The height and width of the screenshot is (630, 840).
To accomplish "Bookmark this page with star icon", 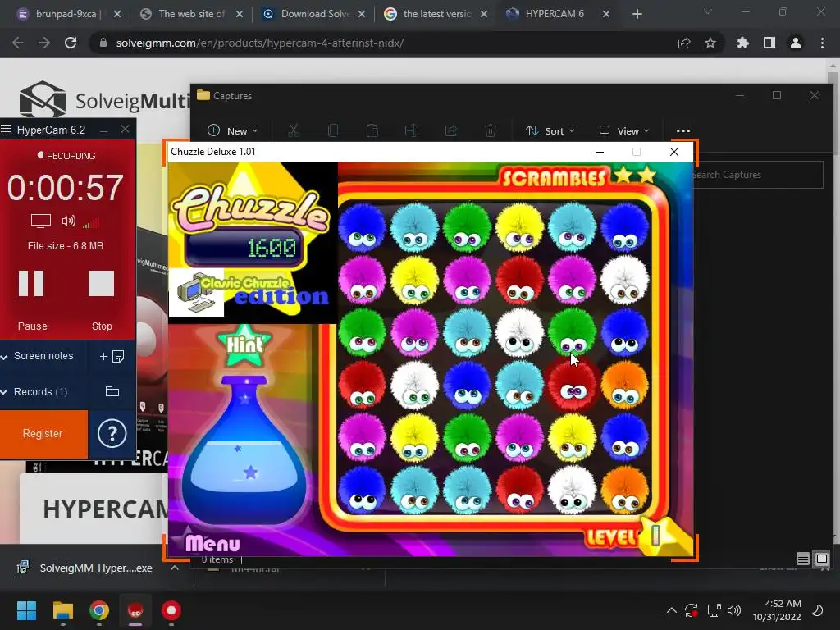I will (710, 43).
